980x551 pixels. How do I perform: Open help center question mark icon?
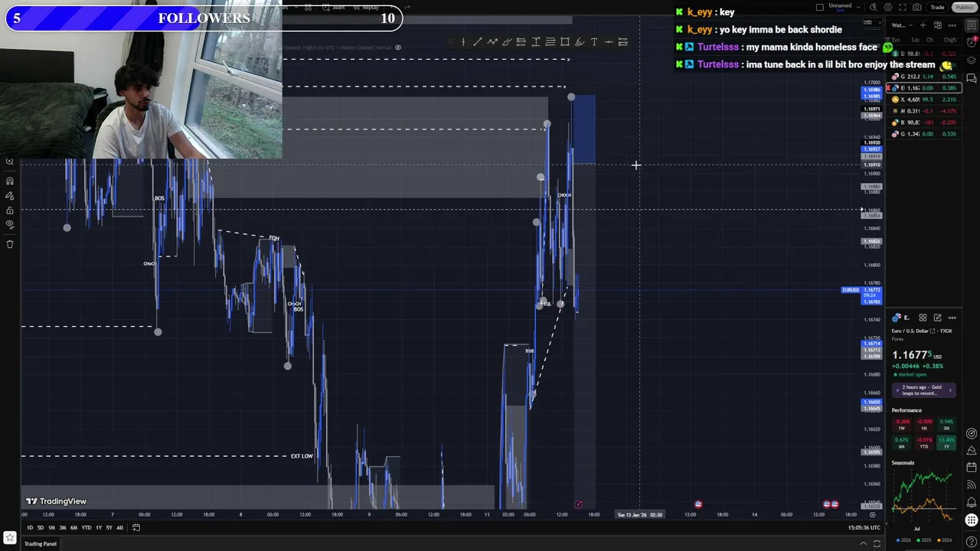[972, 542]
